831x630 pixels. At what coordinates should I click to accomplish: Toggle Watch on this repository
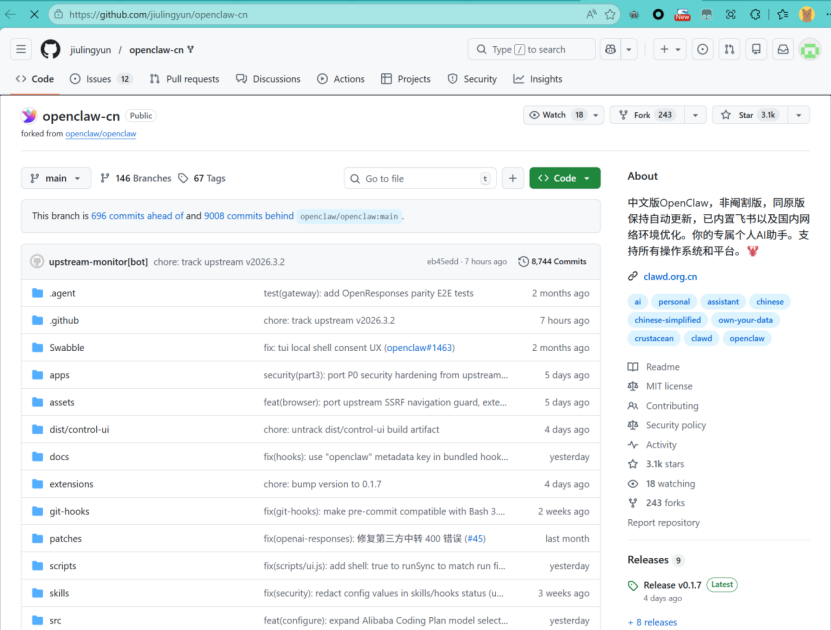tap(555, 115)
